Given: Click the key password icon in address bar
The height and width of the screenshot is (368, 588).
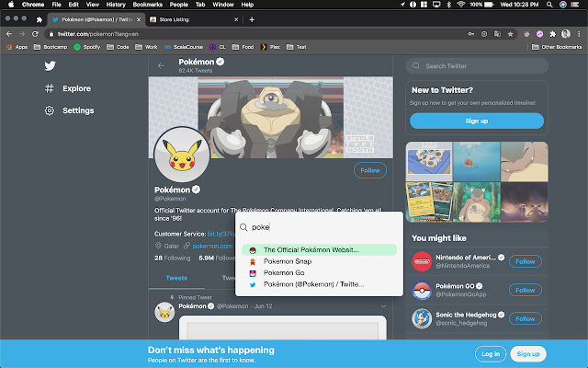Looking at the screenshot, I should click(x=471, y=34).
